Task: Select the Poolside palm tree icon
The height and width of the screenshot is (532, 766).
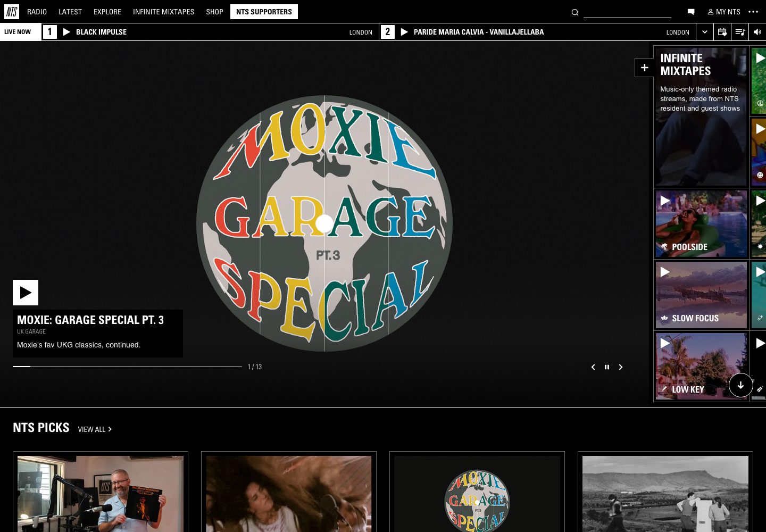Action: tap(664, 247)
